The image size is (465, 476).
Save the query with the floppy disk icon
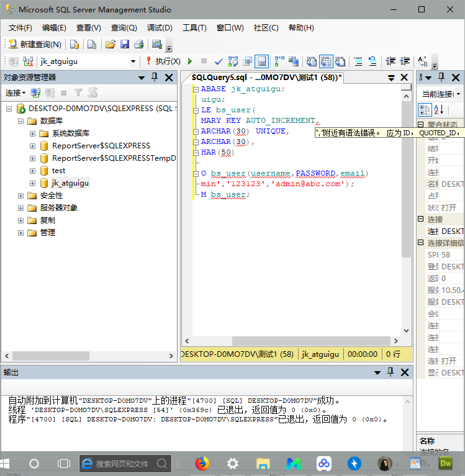(125, 44)
